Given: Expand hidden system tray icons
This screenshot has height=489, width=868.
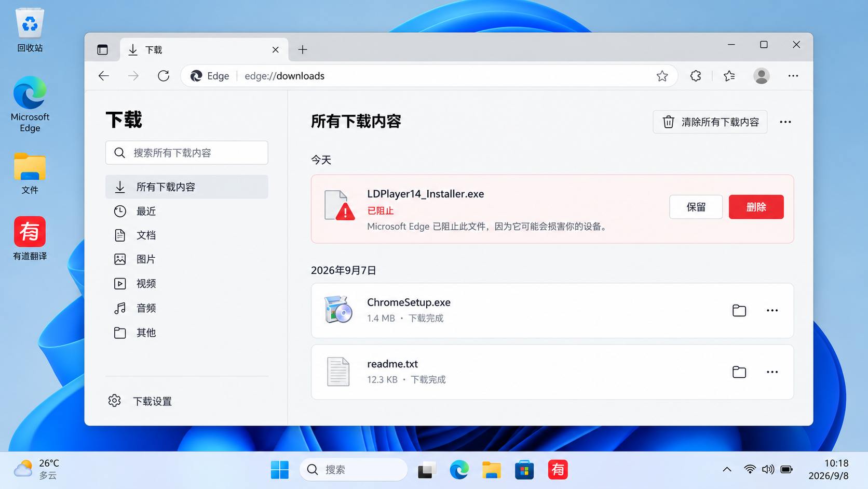Looking at the screenshot, I should coord(727,469).
